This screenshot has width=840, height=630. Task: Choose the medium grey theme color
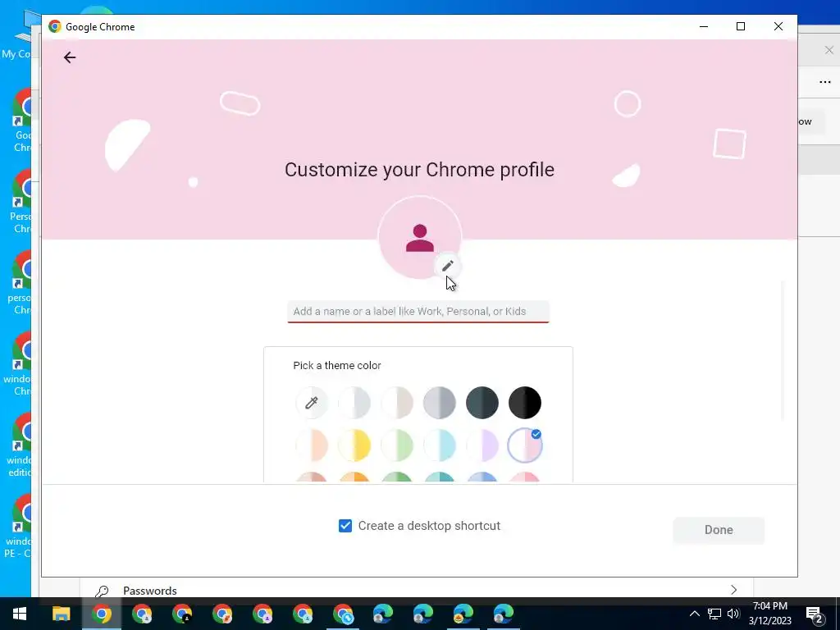[440, 402]
